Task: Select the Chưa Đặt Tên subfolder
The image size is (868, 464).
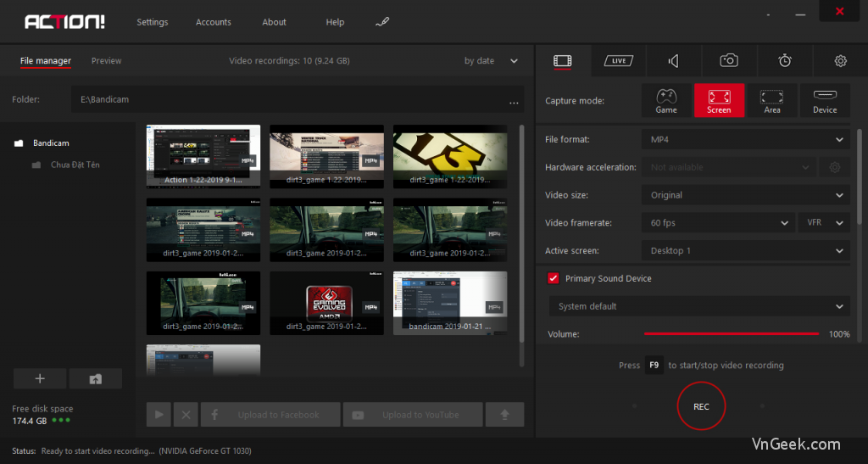Action: [75, 165]
